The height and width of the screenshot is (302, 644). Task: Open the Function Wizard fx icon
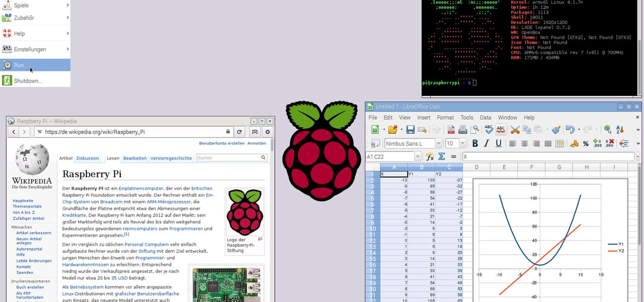point(430,157)
